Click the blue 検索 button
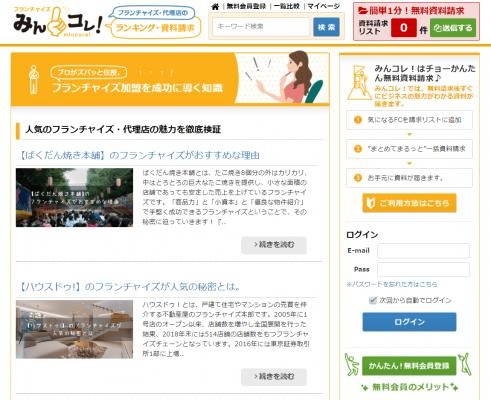The image size is (491, 400). (326, 27)
